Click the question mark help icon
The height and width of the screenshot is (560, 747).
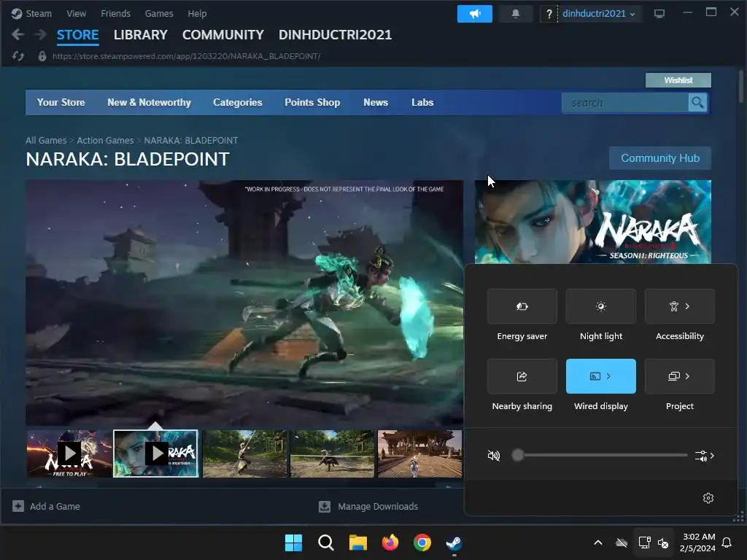pos(549,14)
